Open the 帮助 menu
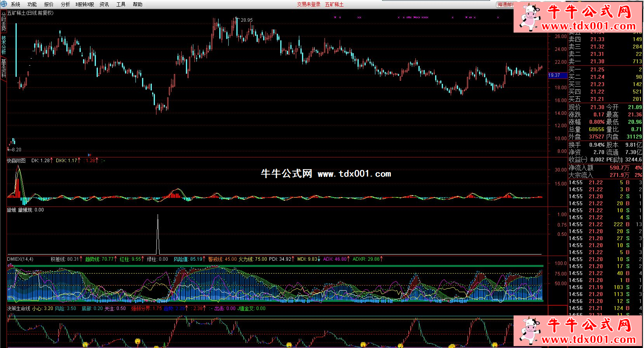644x348 pixels. click(138, 4)
